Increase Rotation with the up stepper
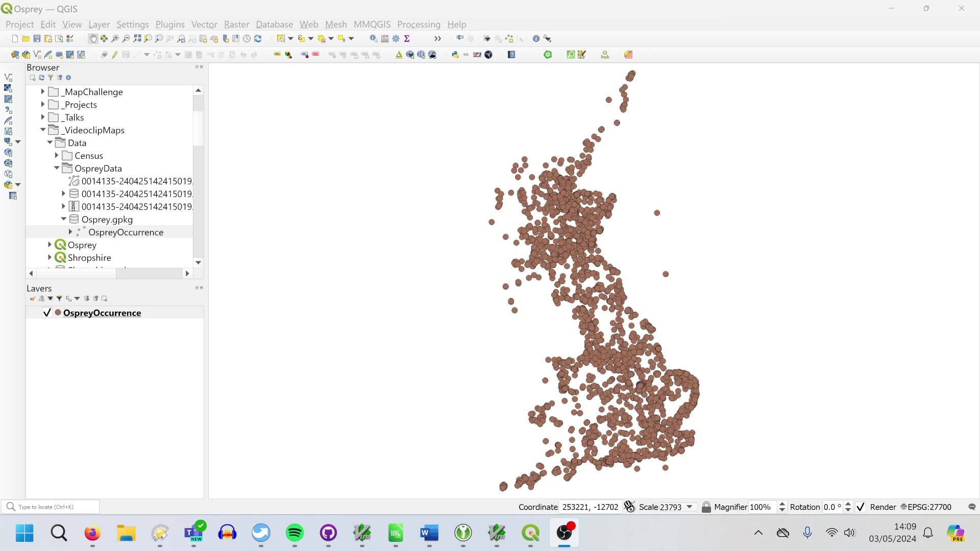980x551 pixels. coord(848,504)
